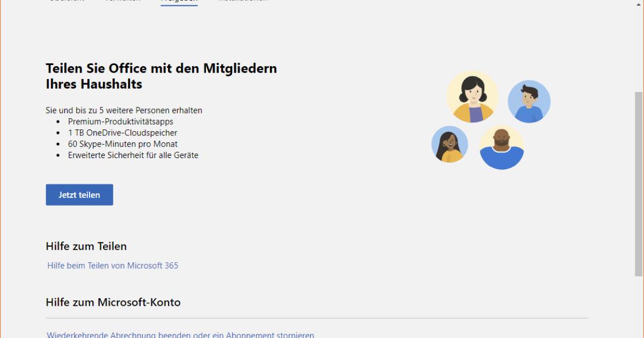Click the woman avatar with yellow jacket
This screenshot has width=644, height=338.
pyautogui.click(x=472, y=97)
